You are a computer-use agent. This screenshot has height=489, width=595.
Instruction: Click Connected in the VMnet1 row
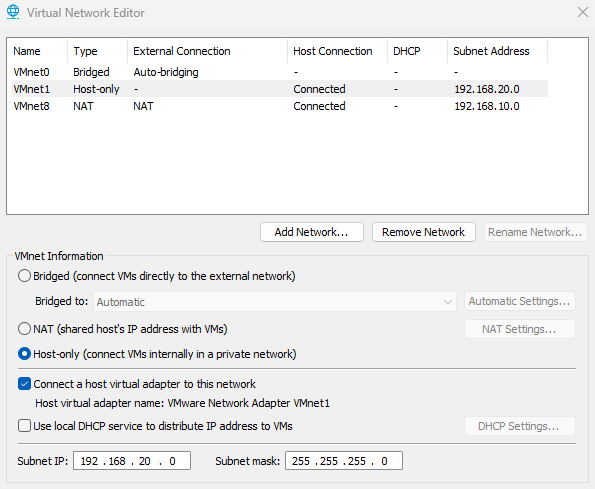[319, 89]
